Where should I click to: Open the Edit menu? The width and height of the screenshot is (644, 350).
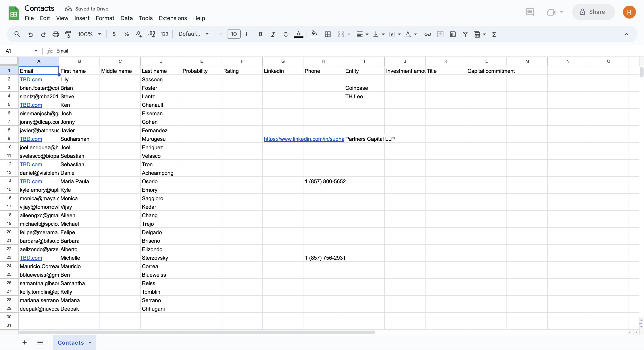tap(45, 18)
